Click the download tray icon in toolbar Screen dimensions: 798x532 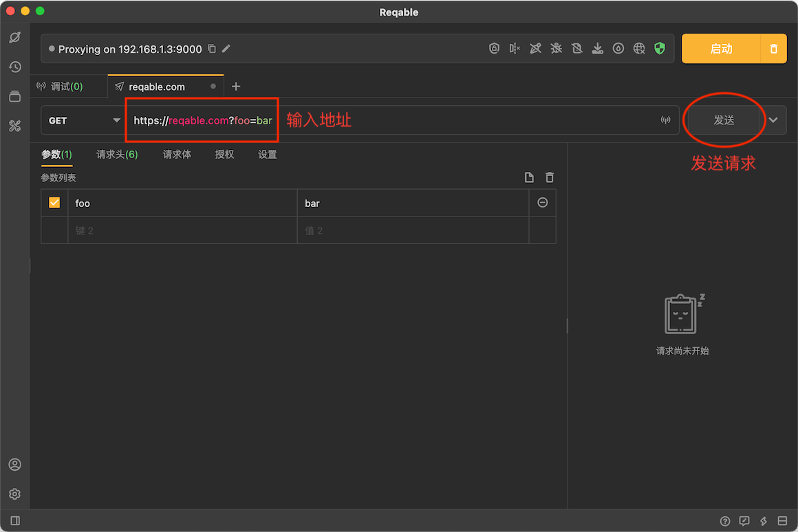click(598, 48)
